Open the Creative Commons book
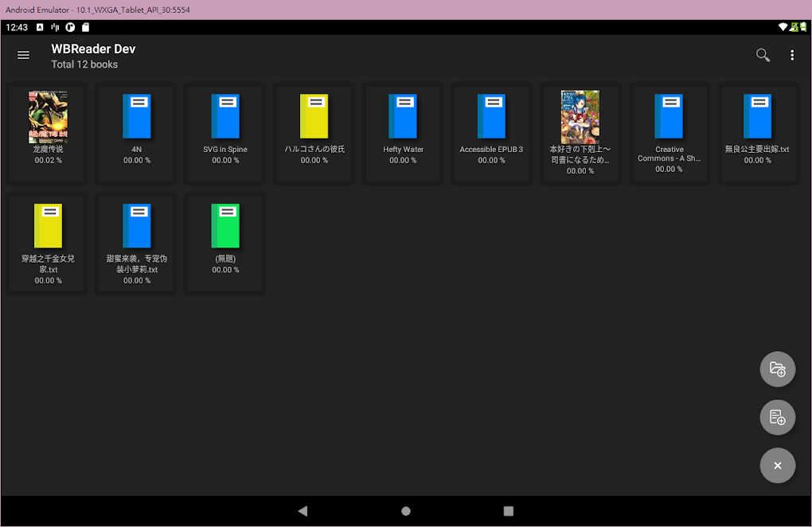Image resolution: width=812 pixels, height=527 pixels. pyautogui.click(x=670, y=117)
